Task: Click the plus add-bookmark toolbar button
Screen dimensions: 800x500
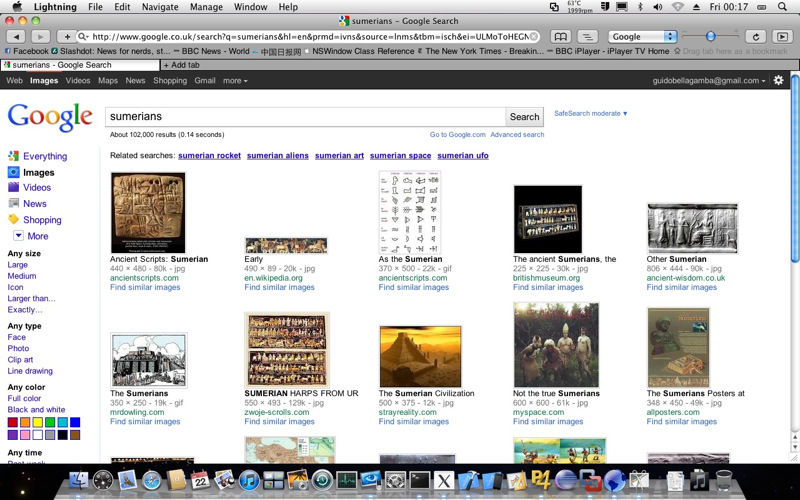Action: tap(67, 37)
